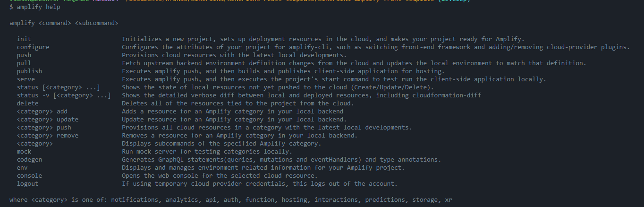
Task: Click the 'init' command in help list
Action: 24,39
